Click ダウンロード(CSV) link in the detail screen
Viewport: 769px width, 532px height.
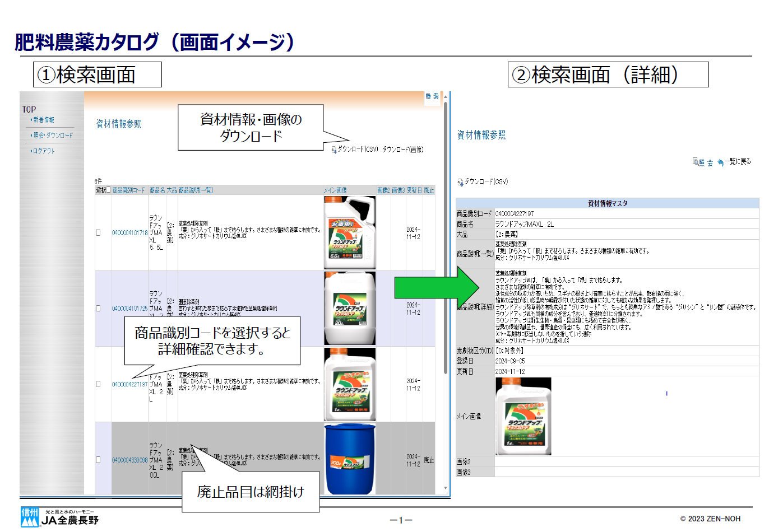[x=487, y=181]
